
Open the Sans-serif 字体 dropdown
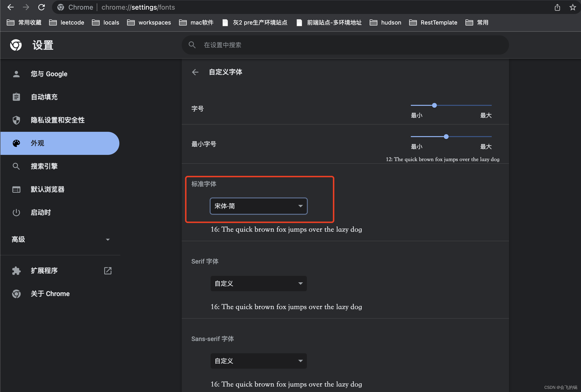[258, 361]
